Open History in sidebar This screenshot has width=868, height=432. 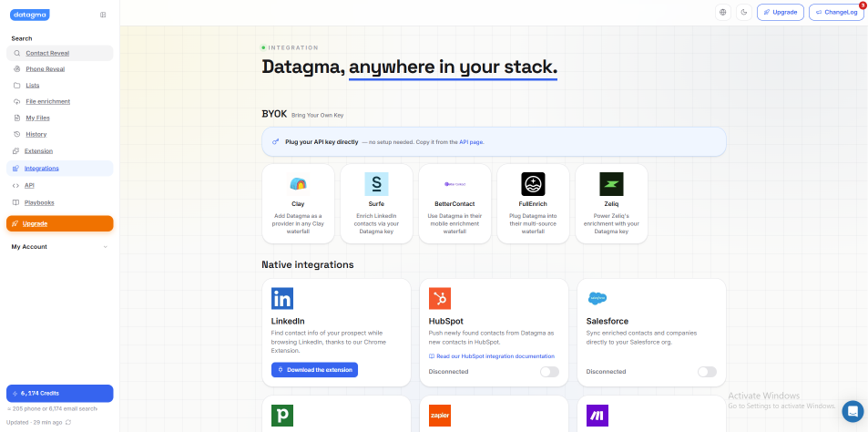(60, 134)
